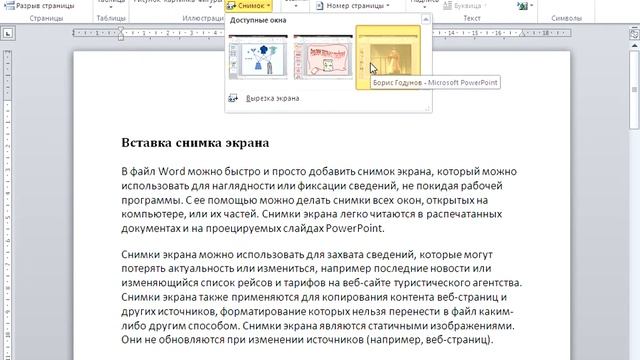Select the pink presentation window thumbnail
This screenshot has height=360, width=640.
click(323, 57)
